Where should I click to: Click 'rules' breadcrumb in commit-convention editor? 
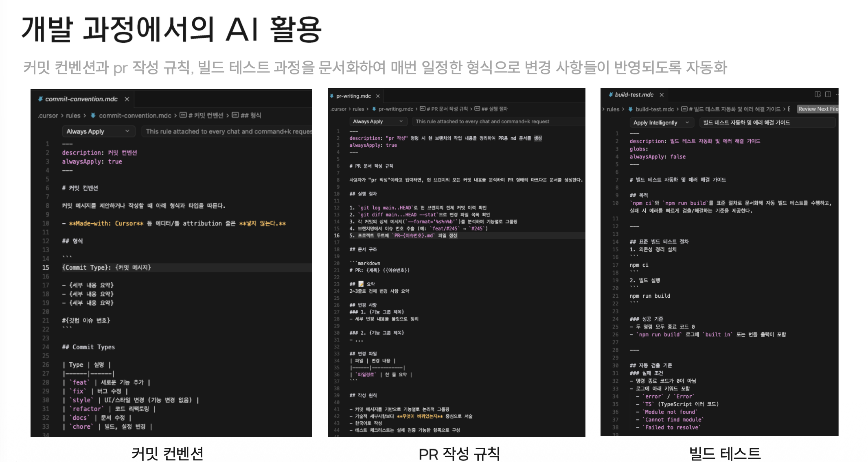coord(73,115)
